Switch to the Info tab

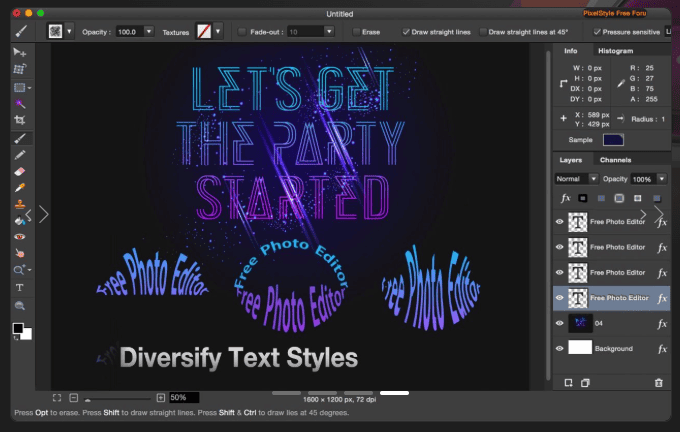pyautogui.click(x=571, y=51)
